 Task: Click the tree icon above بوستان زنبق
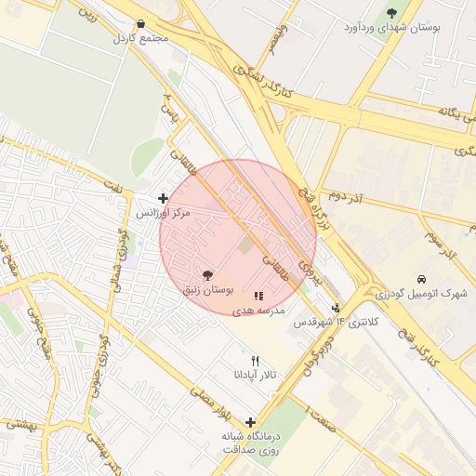(207, 275)
